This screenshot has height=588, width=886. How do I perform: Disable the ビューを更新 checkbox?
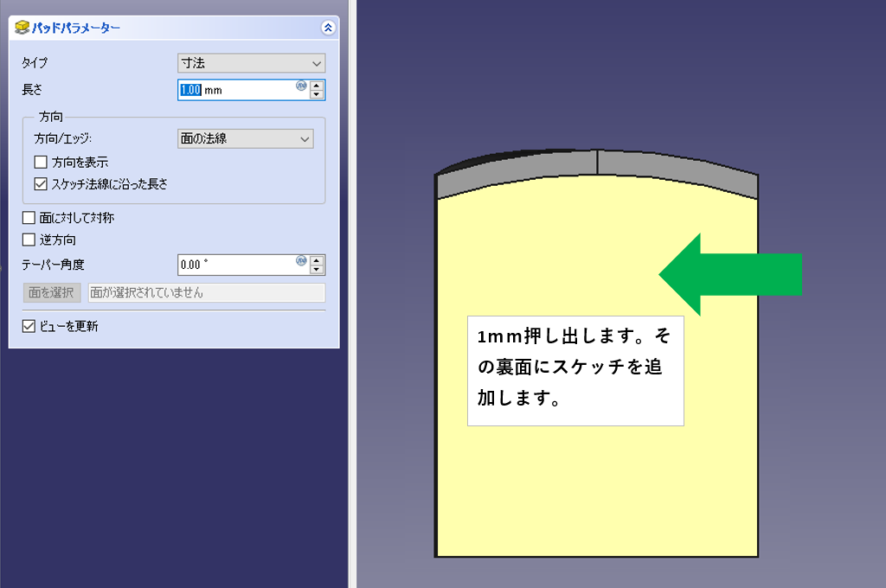coord(29,327)
